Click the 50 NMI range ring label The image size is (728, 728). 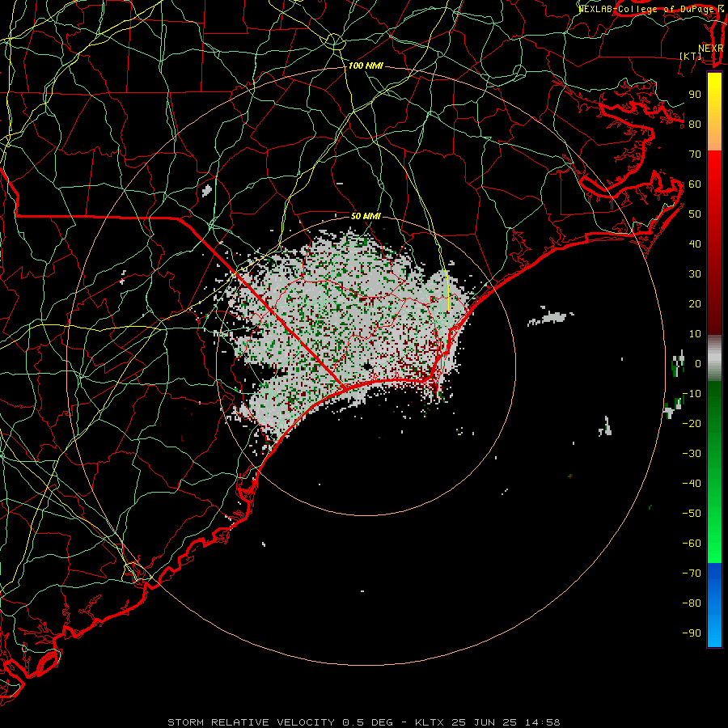pos(366,216)
